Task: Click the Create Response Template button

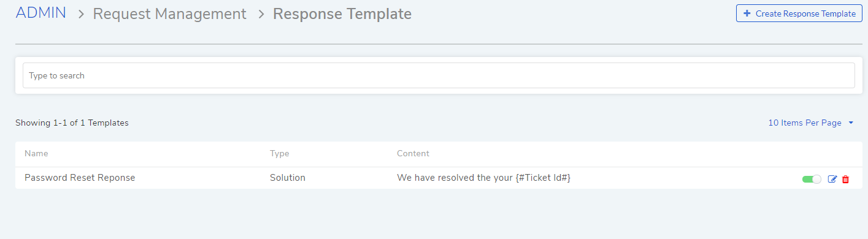Action: (799, 13)
